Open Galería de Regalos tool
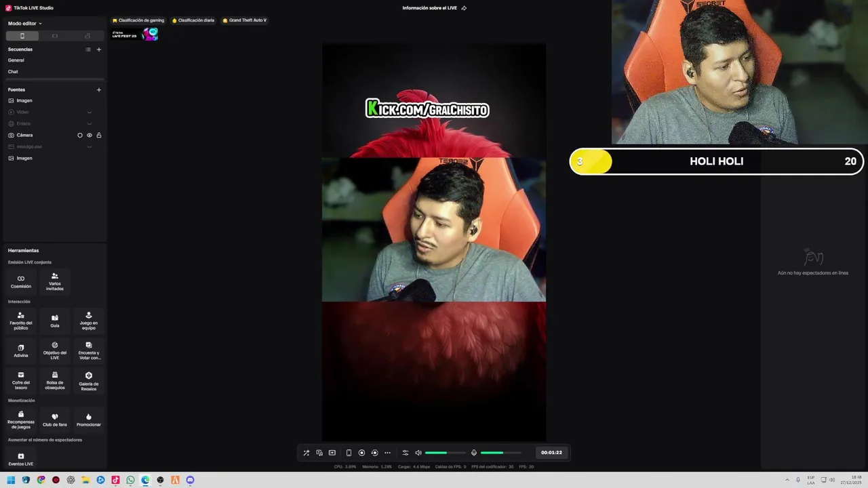This screenshot has height=488, width=868. pos(89,380)
